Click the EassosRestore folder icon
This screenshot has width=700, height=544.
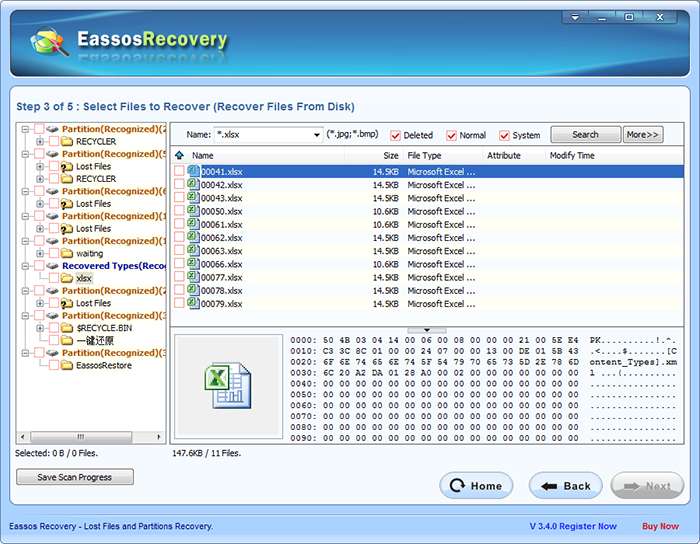(x=67, y=365)
